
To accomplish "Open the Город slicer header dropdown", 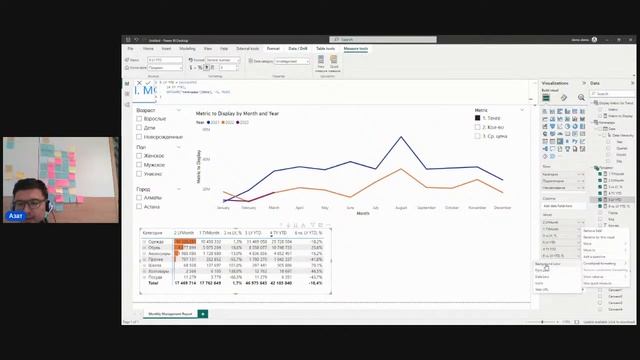I will [178, 189].
